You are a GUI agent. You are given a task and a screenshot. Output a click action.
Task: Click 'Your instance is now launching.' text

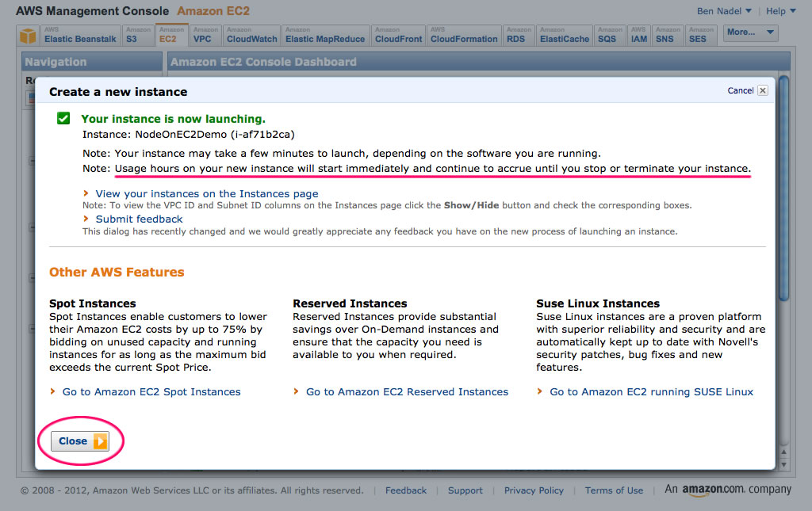point(173,119)
